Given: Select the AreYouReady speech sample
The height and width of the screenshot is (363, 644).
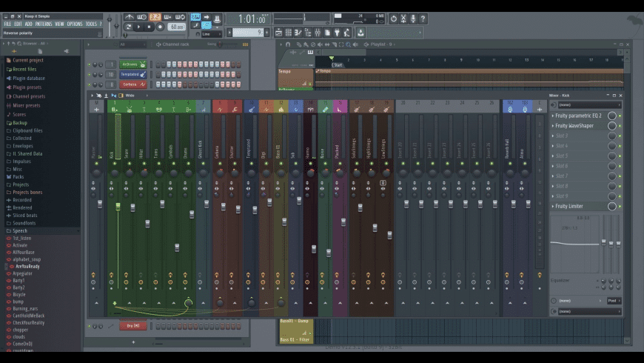Looking at the screenshot, I should [x=27, y=267].
